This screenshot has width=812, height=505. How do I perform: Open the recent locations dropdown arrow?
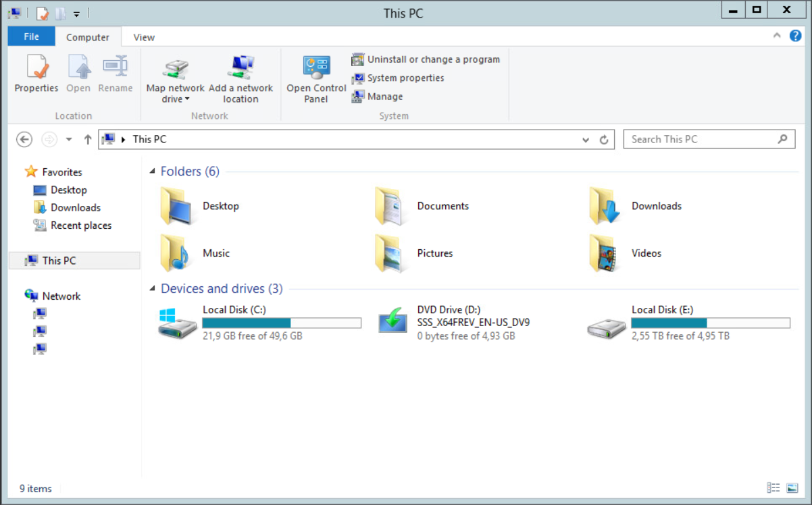click(69, 140)
